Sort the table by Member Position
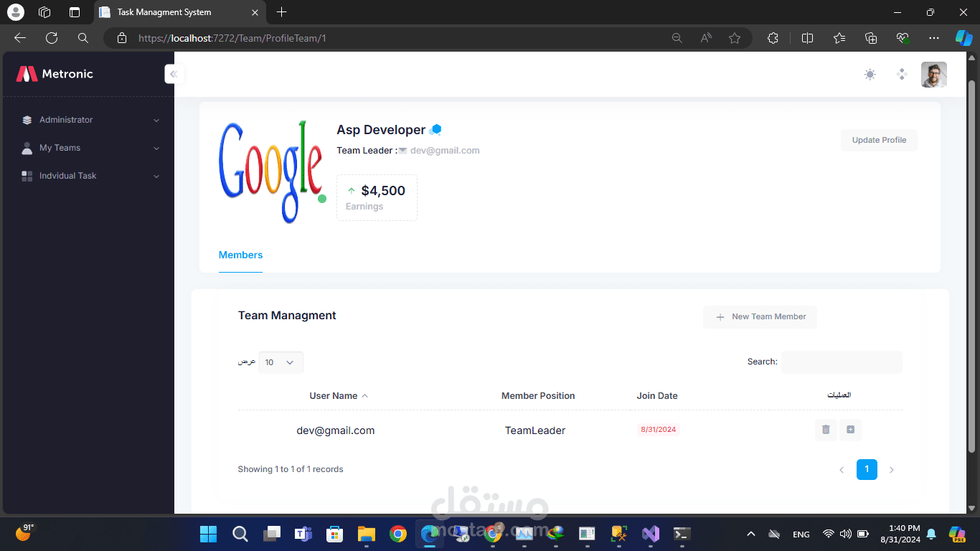This screenshot has height=551, width=980. pyautogui.click(x=538, y=395)
